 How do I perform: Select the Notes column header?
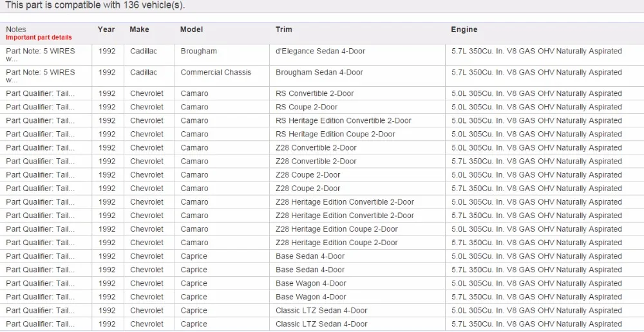click(x=16, y=30)
